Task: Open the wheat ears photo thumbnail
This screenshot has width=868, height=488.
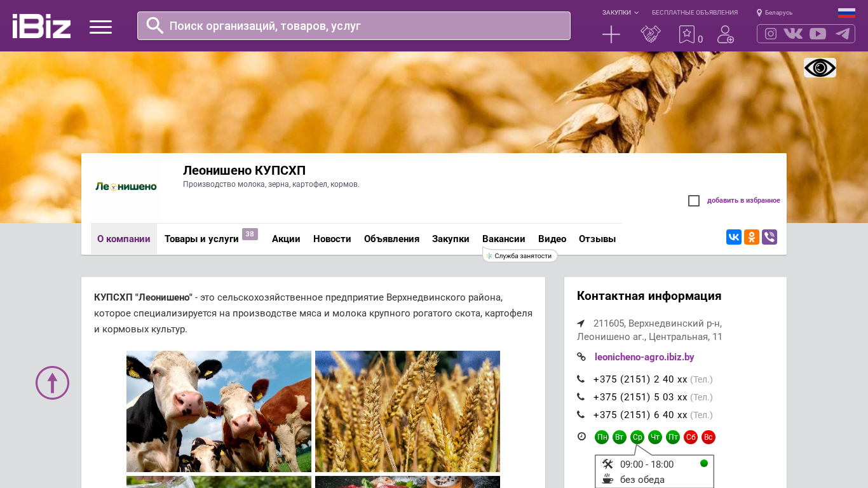Action: (407, 411)
